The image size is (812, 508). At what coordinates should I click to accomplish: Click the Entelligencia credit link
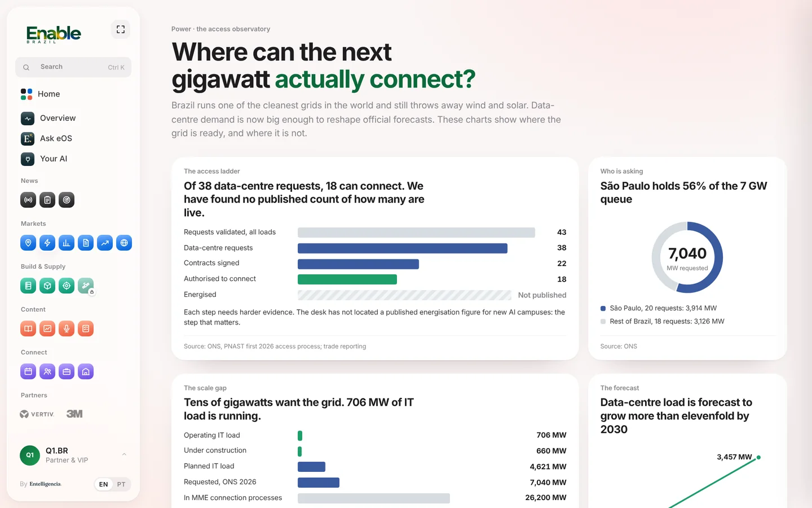coord(45,484)
